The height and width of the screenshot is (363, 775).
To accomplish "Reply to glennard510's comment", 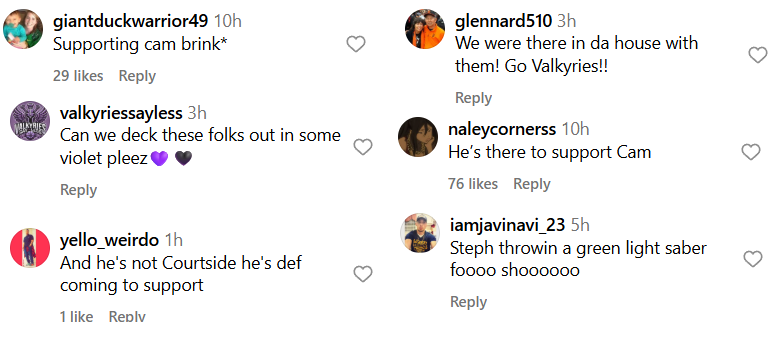I will [x=473, y=98].
